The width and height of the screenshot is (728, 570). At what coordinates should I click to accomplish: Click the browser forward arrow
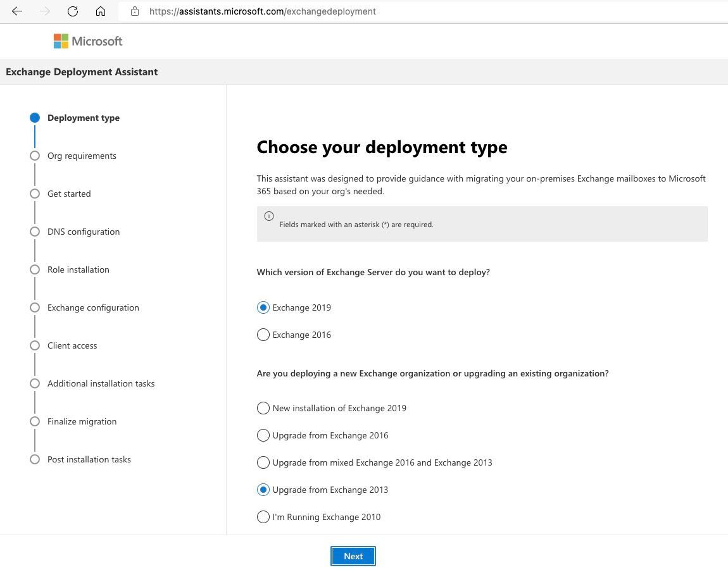(x=45, y=11)
